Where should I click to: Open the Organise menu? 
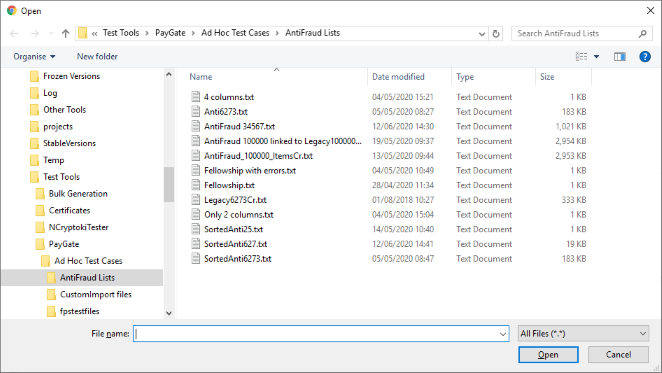(34, 57)
